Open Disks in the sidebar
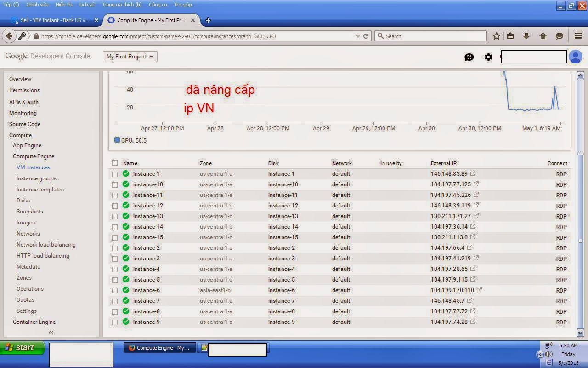Image resolution: width=588 pixels, height=368 pixels. pos(23,200)
